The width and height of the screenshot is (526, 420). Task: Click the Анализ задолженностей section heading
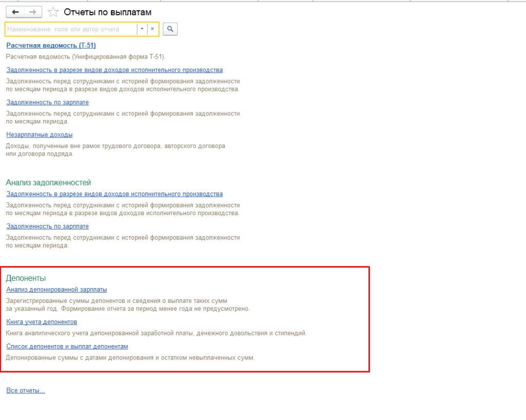[48, 182]
